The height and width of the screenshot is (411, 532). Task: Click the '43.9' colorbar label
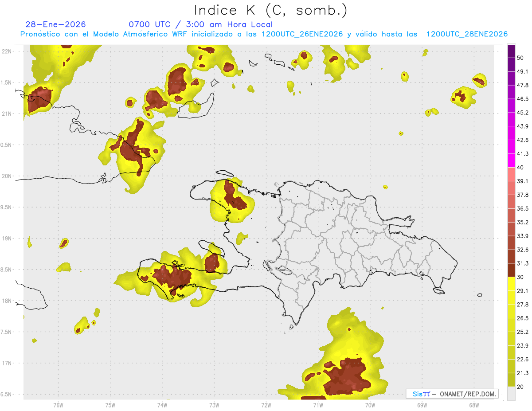(x=523, y=126)
